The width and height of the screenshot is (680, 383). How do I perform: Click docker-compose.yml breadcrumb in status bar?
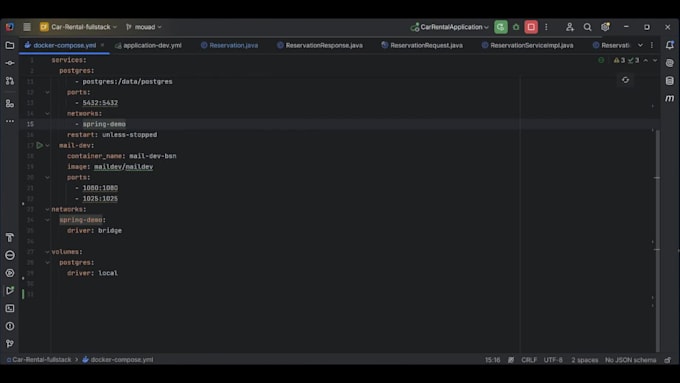[118, 360]
